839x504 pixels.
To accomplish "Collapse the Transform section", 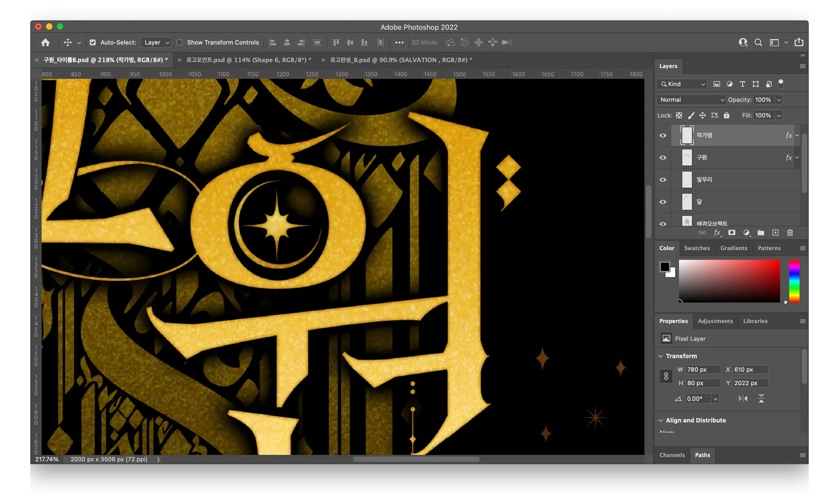I will click(x=660, y=356).
